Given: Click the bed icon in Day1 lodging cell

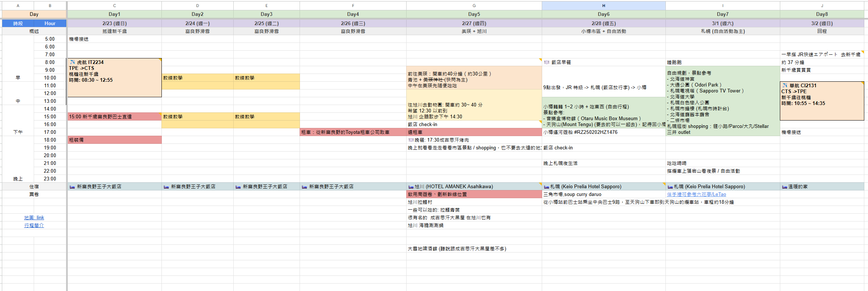Looking at the screenshot, I should click(72, 187).
